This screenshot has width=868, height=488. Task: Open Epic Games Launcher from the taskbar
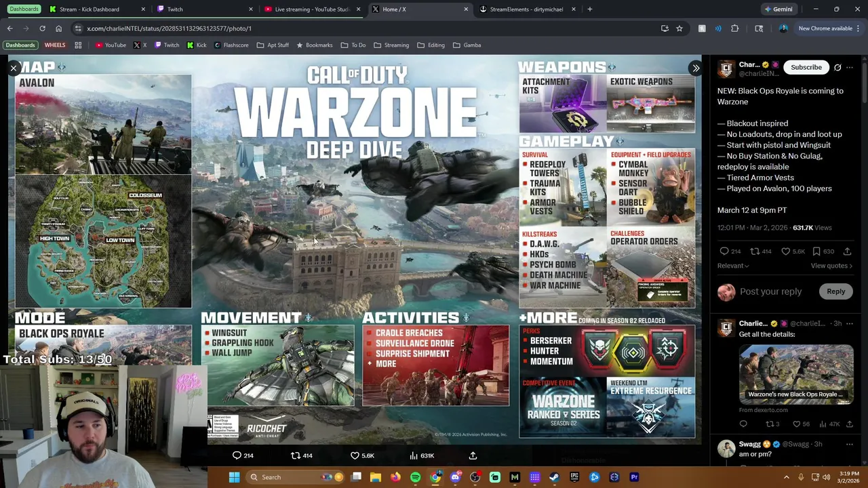pyautogui.click(x=574, y=477)
